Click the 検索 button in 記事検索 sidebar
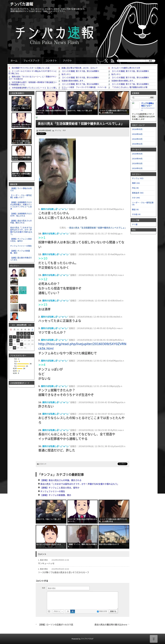 152,98
